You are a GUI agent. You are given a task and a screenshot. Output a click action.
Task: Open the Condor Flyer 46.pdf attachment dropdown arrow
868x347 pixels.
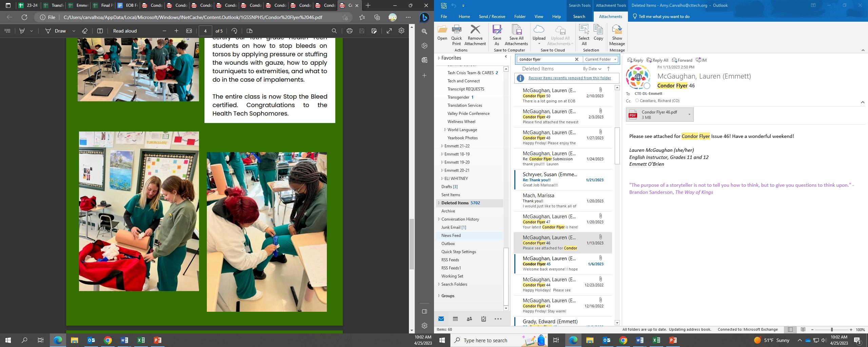[x=689, y=115]
